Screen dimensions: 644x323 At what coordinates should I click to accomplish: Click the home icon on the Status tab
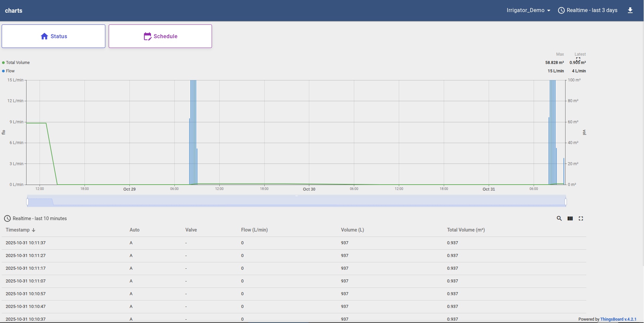(x=45, y=36)
